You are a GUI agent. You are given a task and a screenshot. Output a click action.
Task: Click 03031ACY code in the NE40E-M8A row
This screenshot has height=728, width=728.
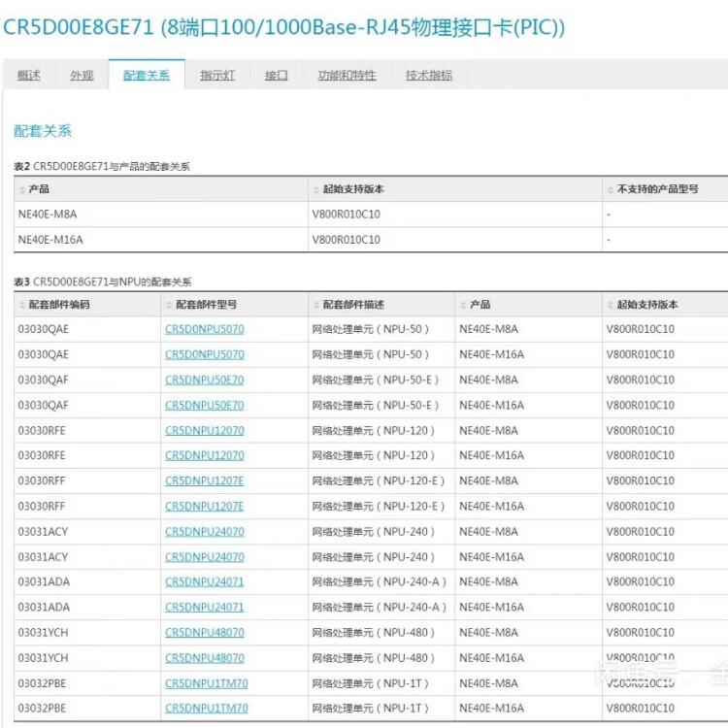coord(43,532)
